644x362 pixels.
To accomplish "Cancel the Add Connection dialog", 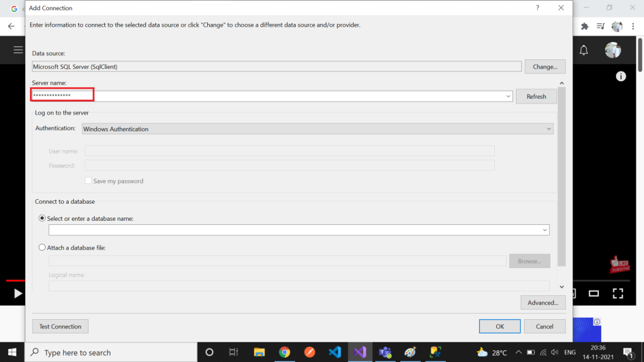I will click(545, 327).
